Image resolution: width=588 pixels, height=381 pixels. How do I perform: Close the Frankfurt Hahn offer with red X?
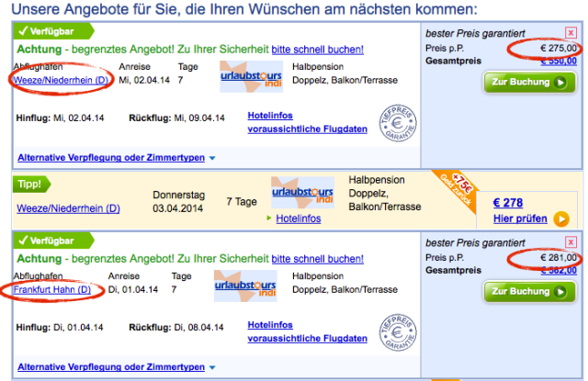point(571,242)
